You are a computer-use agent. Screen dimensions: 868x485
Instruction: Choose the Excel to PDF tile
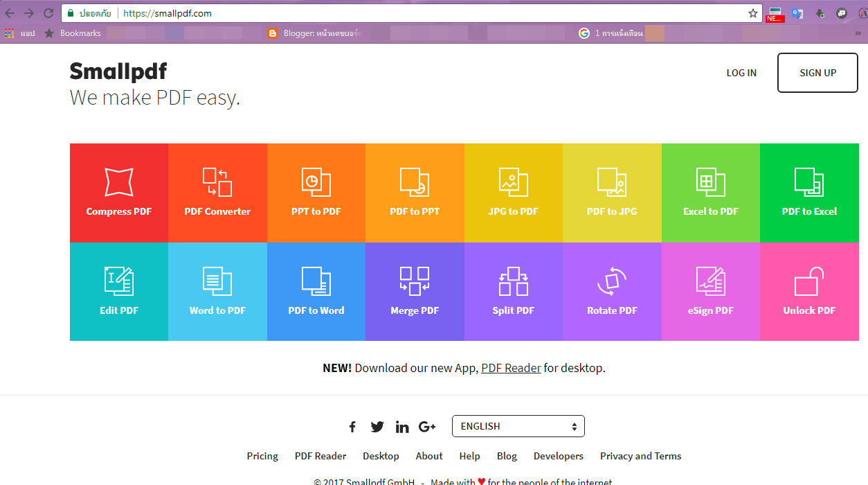coord(711,193)
